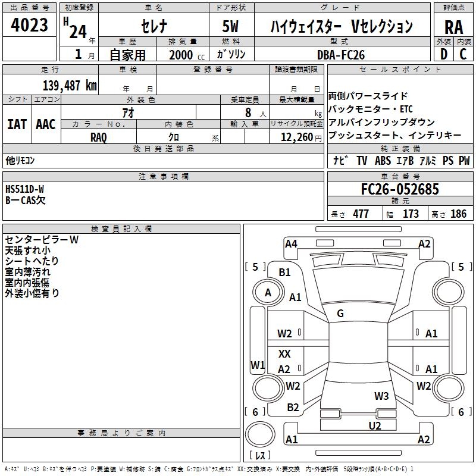Click the interior grade C
The image size is (476, 476).
[463, 54]
